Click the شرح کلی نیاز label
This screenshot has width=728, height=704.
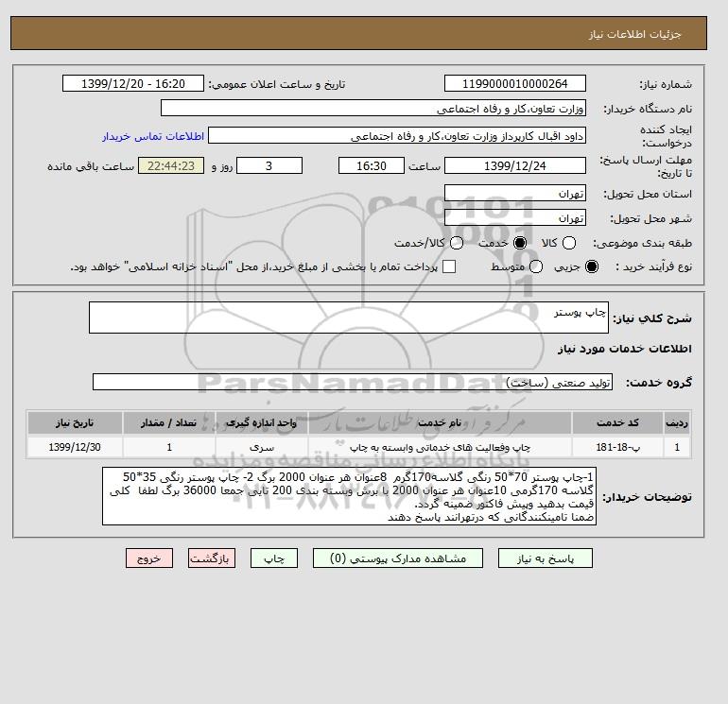(652, 318)
